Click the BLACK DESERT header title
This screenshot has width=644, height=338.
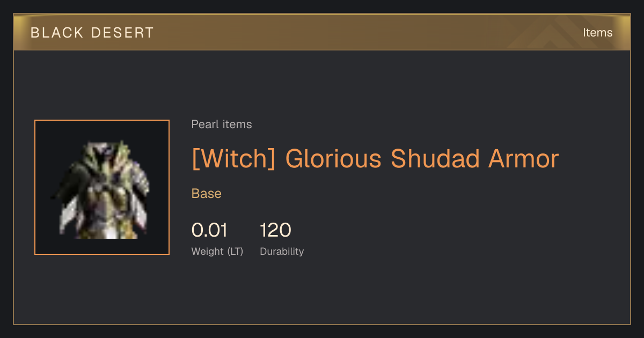(92, 33)
